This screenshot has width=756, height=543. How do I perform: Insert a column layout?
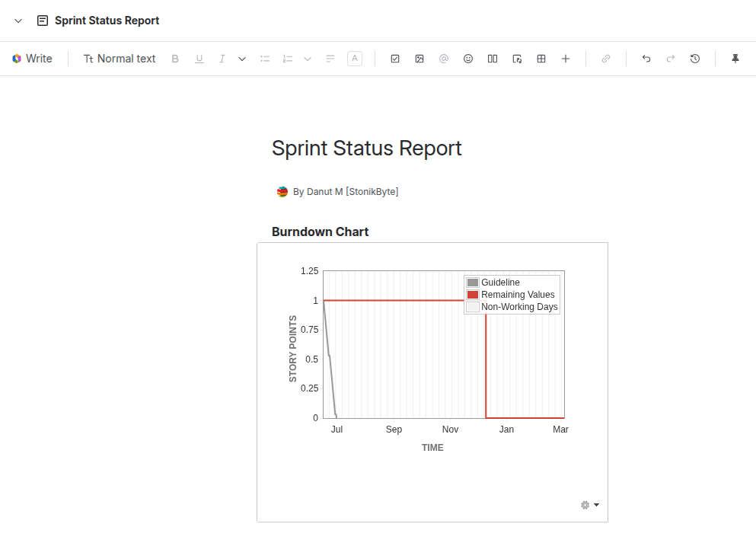(x=493, y=59)
